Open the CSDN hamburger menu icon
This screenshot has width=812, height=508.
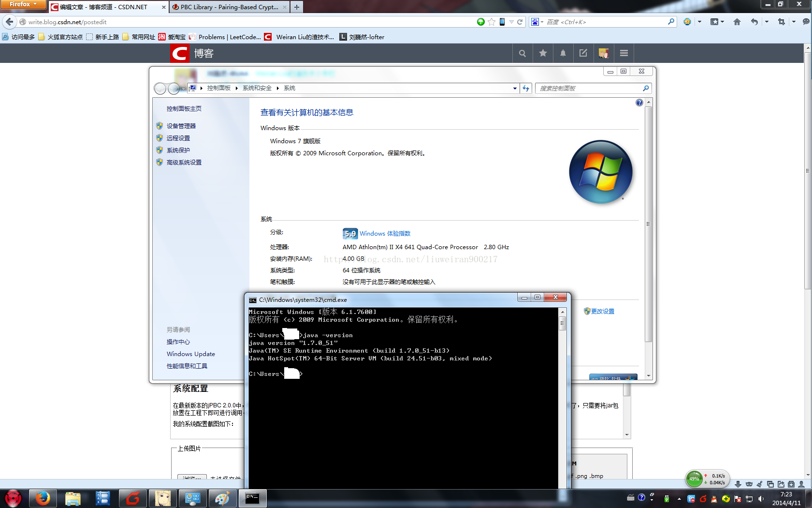[x=624, y=53]
